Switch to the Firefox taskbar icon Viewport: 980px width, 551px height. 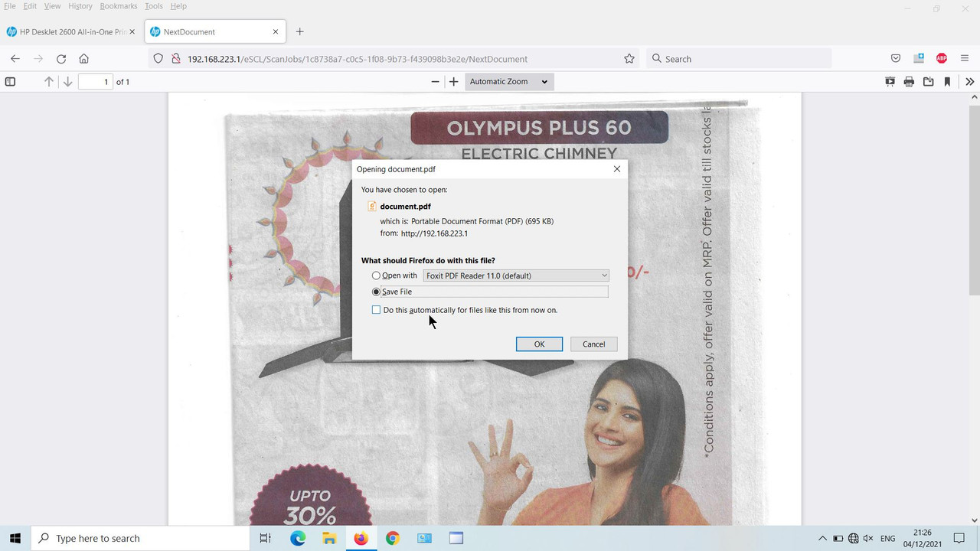[x=361, y=538]
